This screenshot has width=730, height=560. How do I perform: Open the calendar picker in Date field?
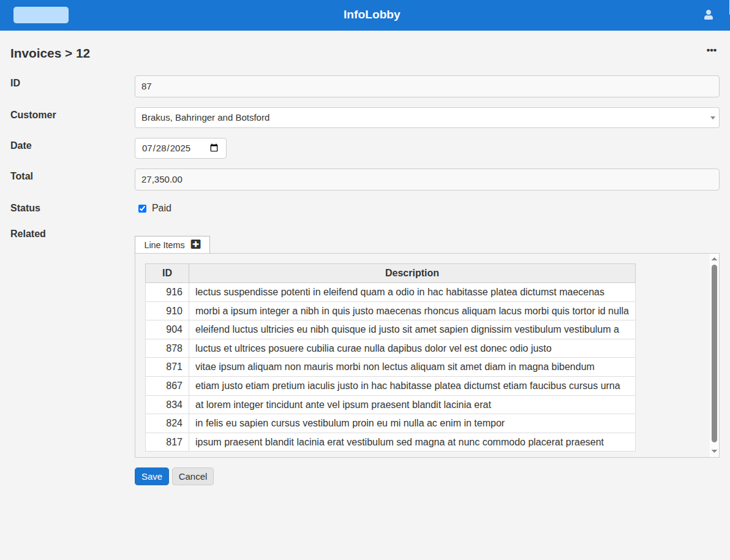tap(214, 148)
